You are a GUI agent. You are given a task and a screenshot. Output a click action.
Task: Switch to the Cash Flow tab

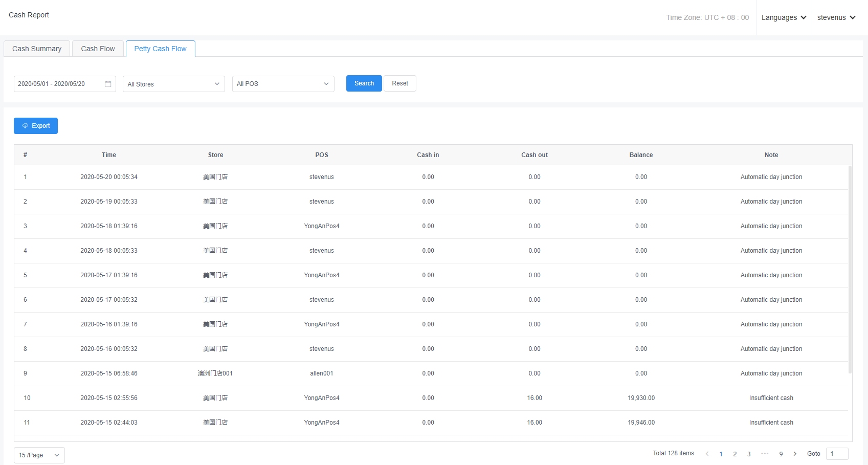[98, 49]
